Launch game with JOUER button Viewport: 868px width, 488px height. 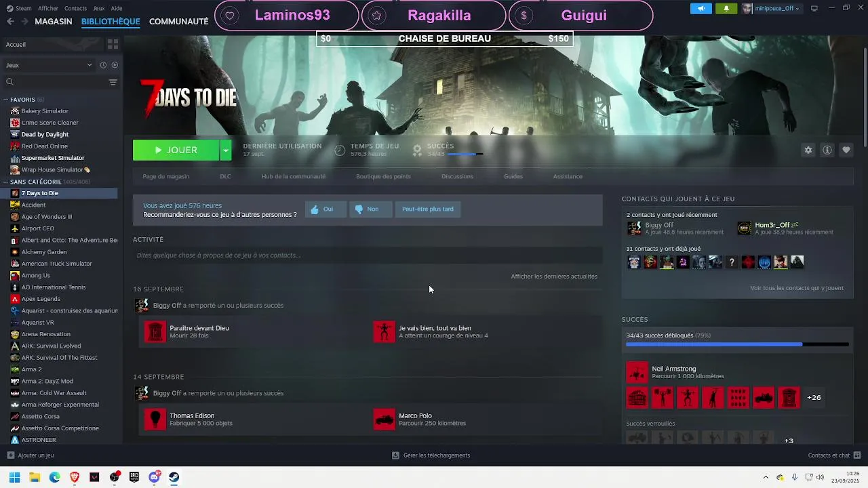[x=176, y=150]
